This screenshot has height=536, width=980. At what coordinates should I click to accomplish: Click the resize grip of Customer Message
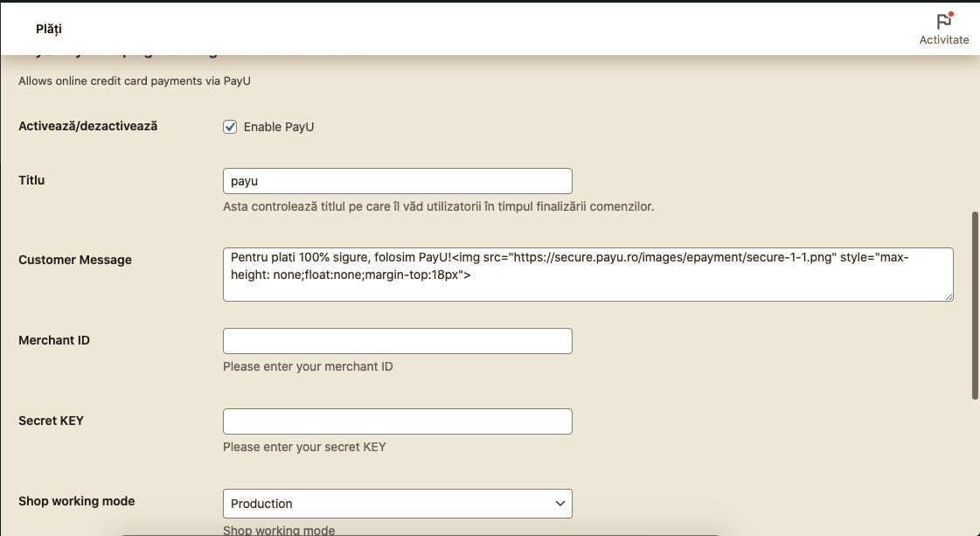pyautogui.click(x=949, y=296)
